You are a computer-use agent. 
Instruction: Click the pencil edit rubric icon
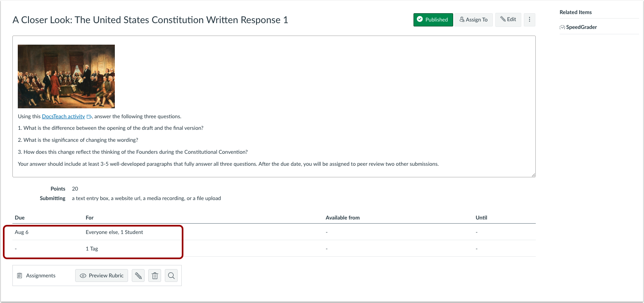(x=138, y=276)
